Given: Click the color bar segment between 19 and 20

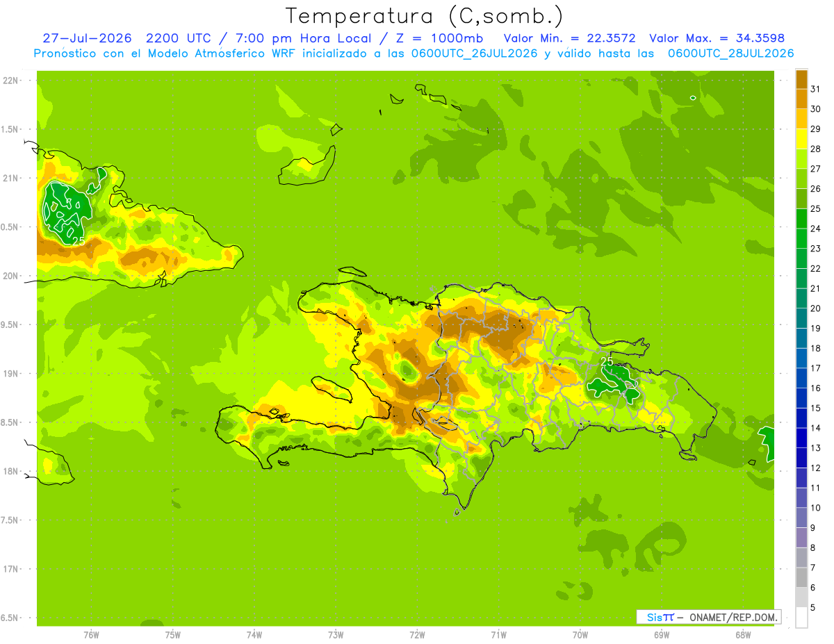Looking at the screenshot, I should tap(801, 318).
